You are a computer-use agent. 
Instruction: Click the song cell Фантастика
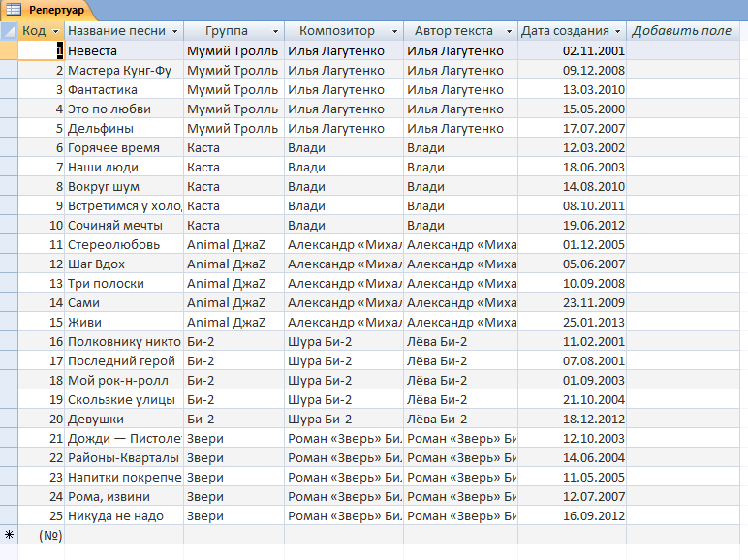tap(124, 90)
